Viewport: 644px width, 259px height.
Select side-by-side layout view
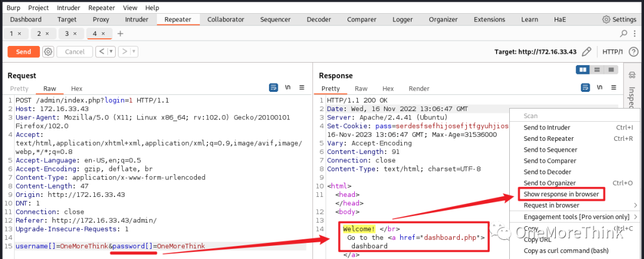(x=583, y=69)
